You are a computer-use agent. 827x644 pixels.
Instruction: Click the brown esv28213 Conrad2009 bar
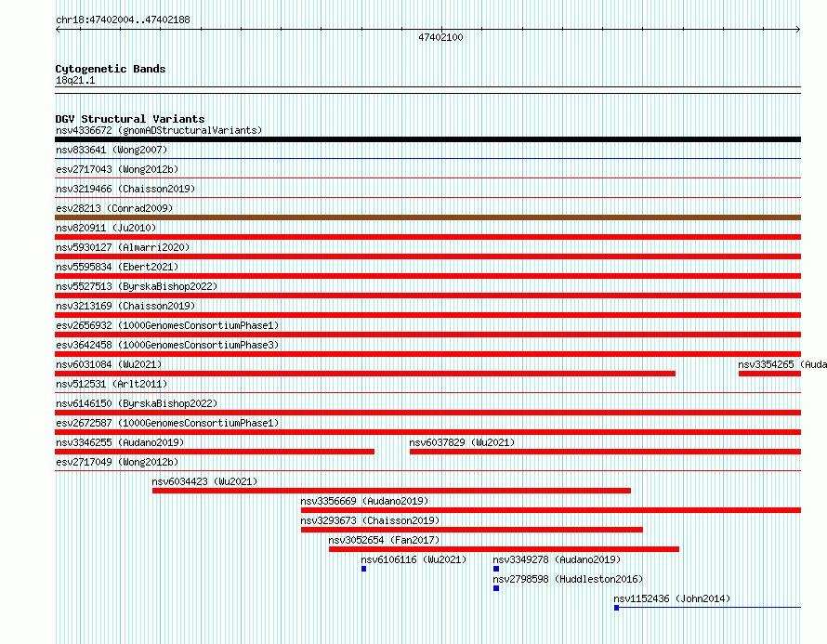(427, 217)
